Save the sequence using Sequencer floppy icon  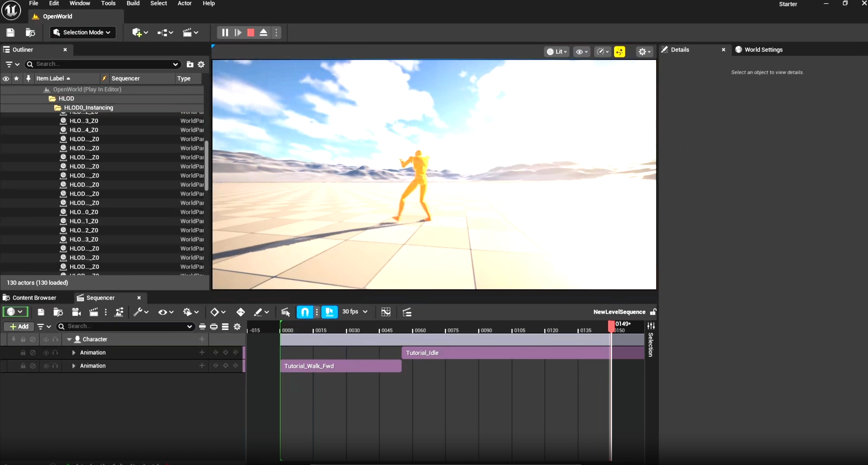tap(41, 312)
